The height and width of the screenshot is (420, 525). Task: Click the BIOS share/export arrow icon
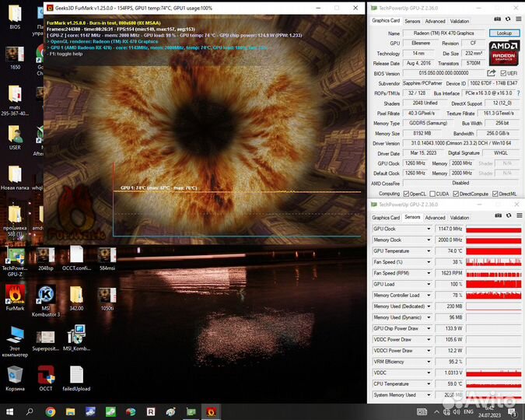492,73
